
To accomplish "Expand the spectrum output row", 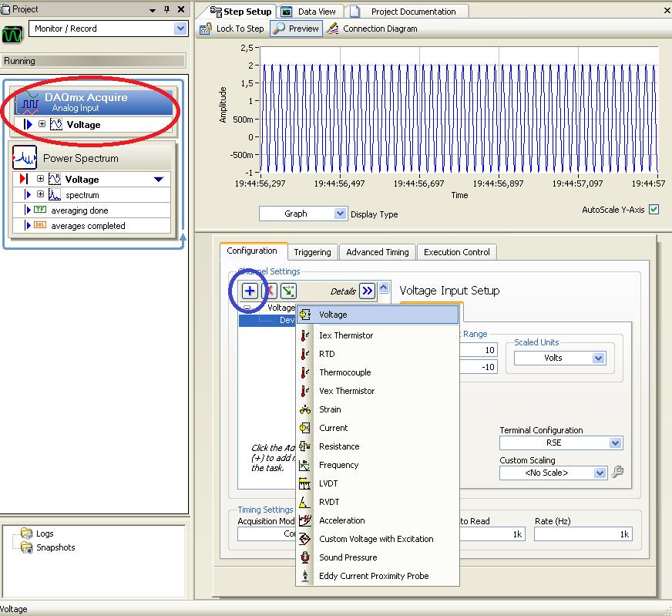I will pos(40,194).
